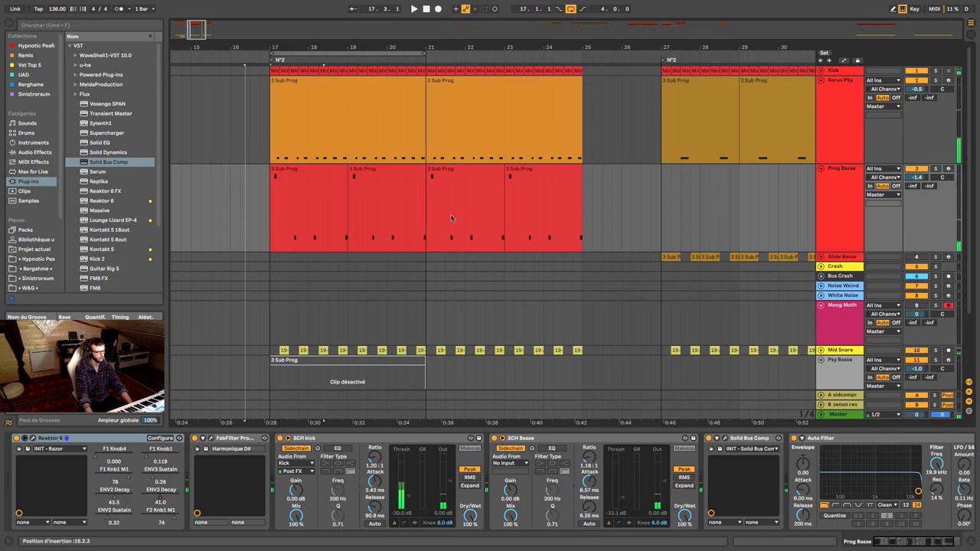
Task: Adjust Prog Basse volume value -1.4
Action: (916, 178)
